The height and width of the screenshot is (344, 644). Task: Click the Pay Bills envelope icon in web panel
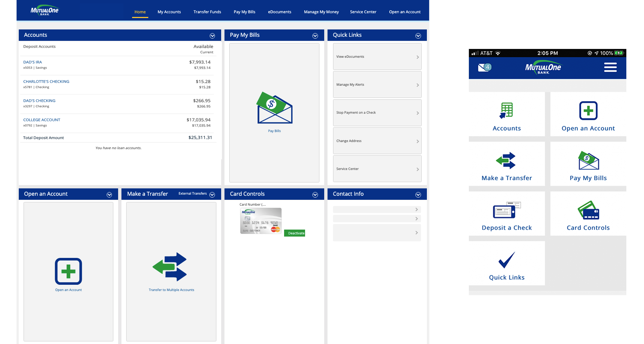274,108
